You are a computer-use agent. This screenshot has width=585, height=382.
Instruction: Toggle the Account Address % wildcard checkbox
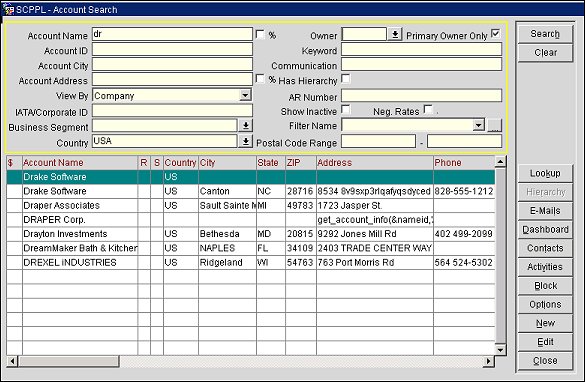point(260,79)
